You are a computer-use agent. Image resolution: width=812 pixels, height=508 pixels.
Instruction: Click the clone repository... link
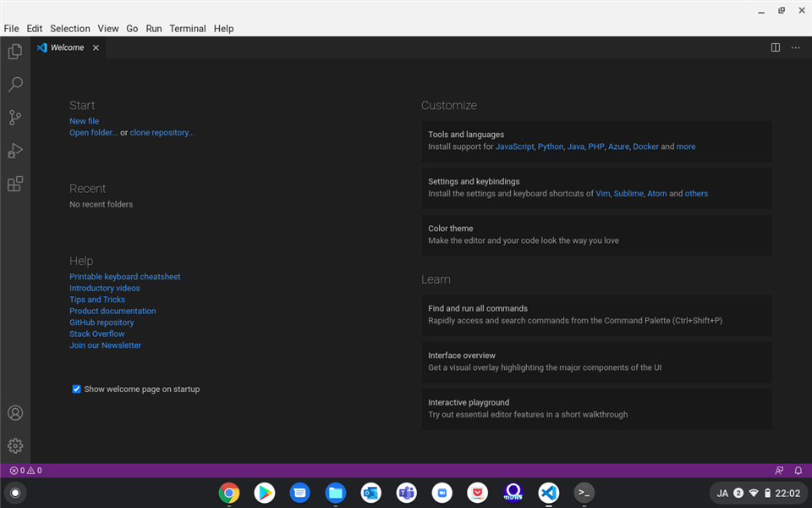point(162,132)
